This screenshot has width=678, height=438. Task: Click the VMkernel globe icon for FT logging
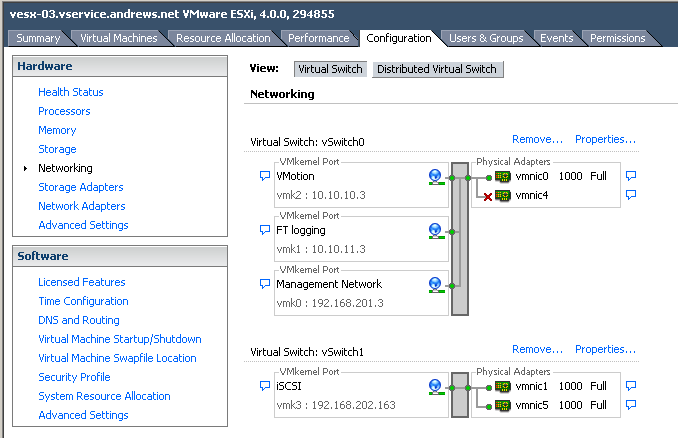click(x=436, y=231)
